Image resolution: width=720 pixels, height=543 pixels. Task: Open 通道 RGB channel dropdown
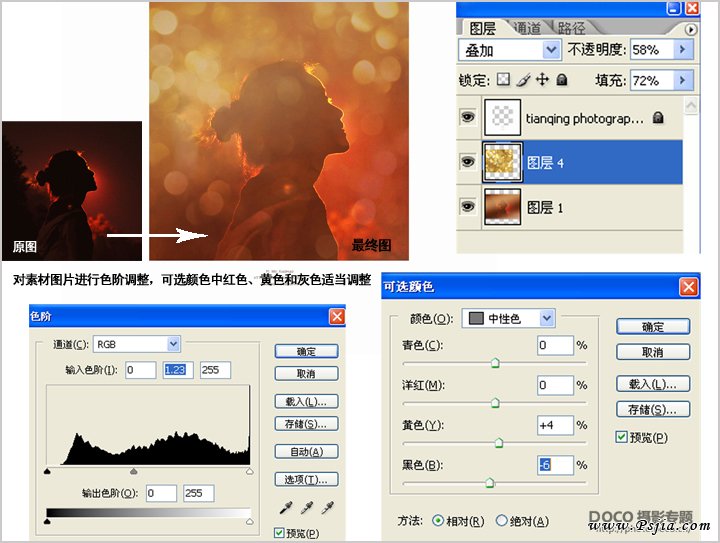point(173,344)
